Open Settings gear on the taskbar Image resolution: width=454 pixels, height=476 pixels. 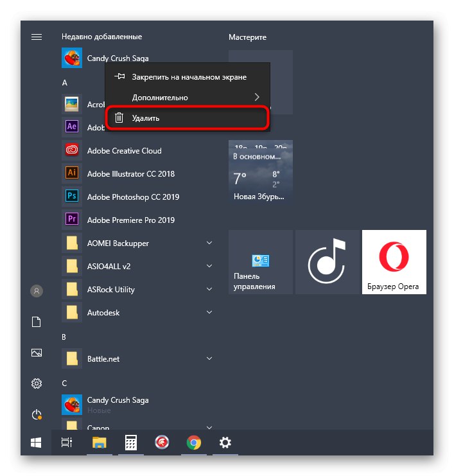tap(225, 443)
